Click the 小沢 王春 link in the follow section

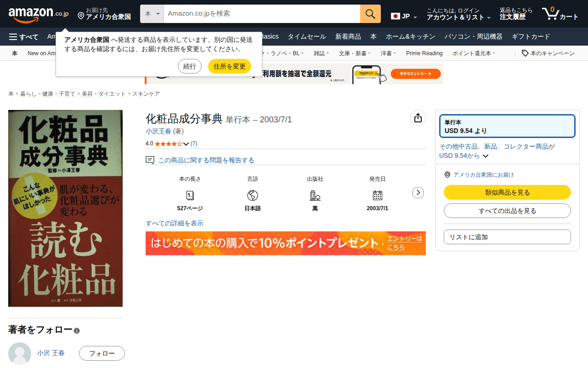pos(51,353)
